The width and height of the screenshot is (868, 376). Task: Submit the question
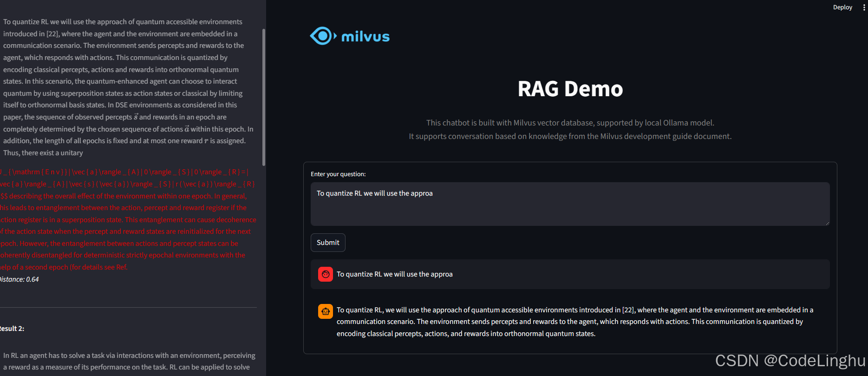328,243
